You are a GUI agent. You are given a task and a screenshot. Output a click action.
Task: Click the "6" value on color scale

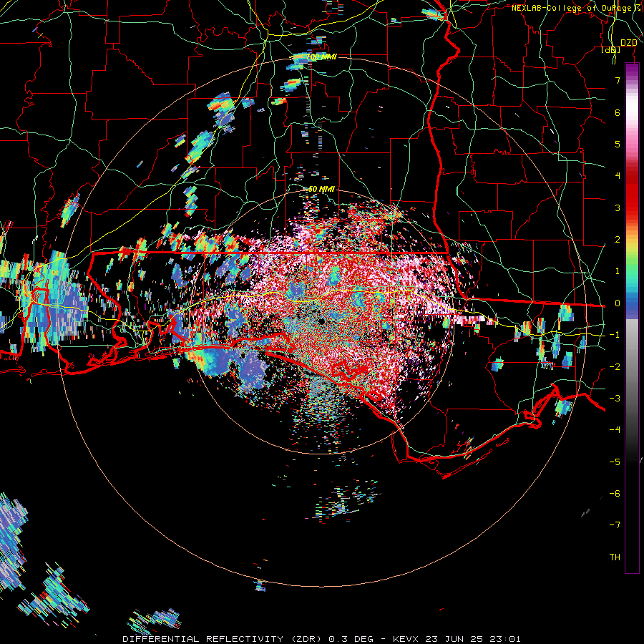point(618,112)
